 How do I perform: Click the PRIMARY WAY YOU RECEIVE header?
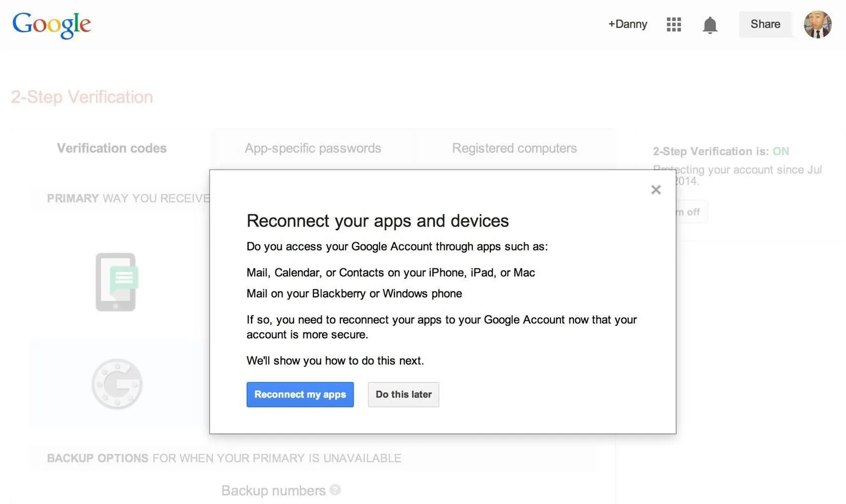[x=128, y=198]
